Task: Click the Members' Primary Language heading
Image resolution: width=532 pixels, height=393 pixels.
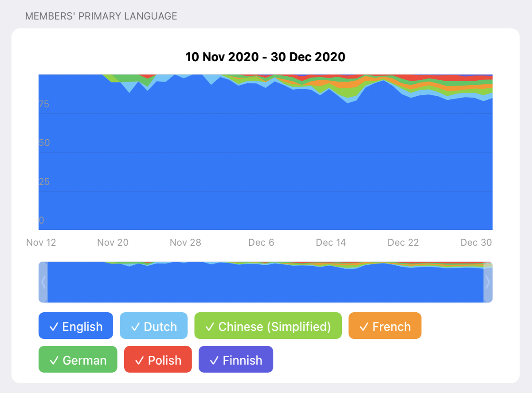Action: click(x=101, y=16)
